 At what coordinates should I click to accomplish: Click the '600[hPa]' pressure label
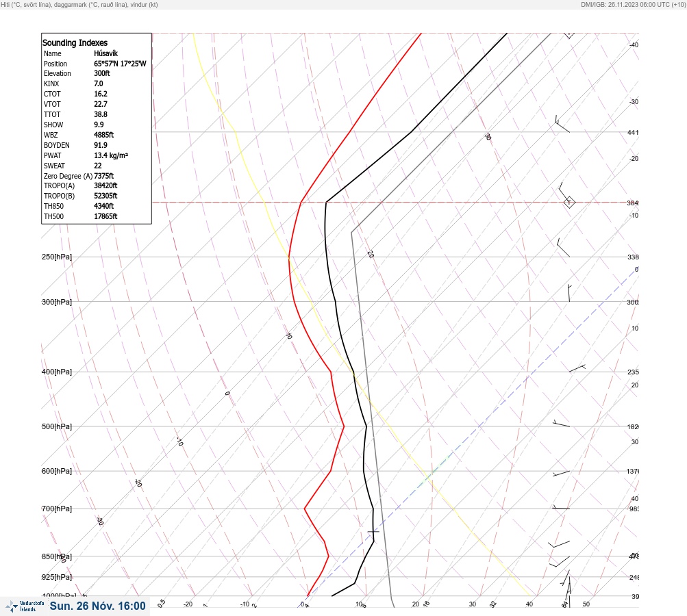point(57,471)
